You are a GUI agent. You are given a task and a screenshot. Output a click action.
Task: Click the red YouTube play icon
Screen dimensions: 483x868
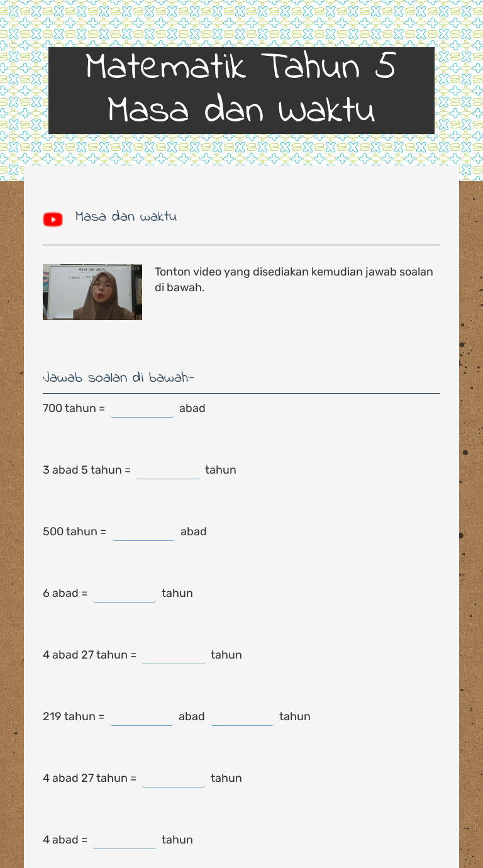click(x=53, y=219)
